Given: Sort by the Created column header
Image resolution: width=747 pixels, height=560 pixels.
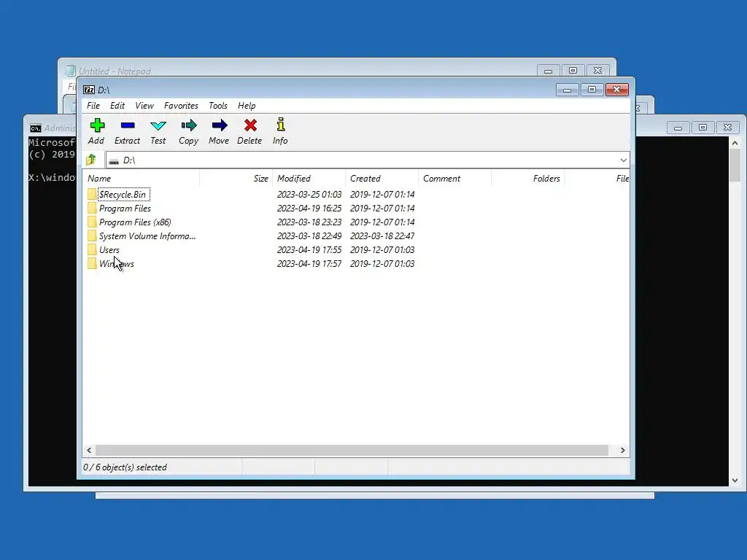Looking at the screenshot, I should (x=382, y=179).
